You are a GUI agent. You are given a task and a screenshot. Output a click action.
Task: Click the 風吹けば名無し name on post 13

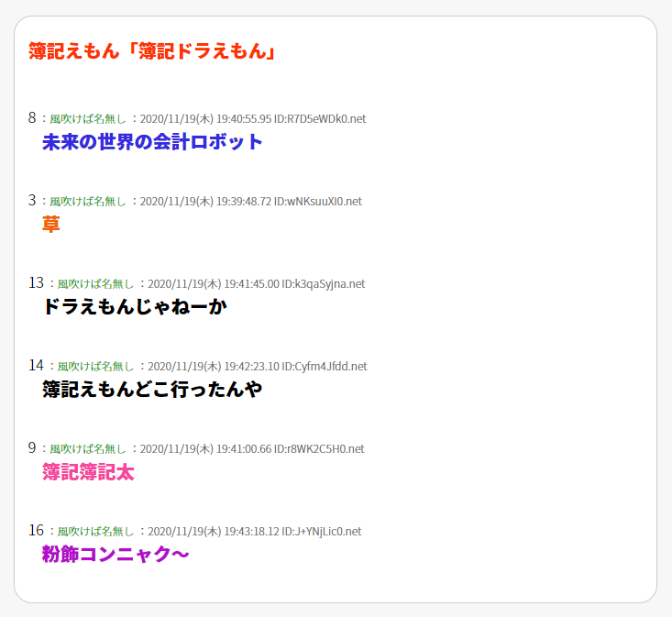pyautogui.click(x=96, y=283)
